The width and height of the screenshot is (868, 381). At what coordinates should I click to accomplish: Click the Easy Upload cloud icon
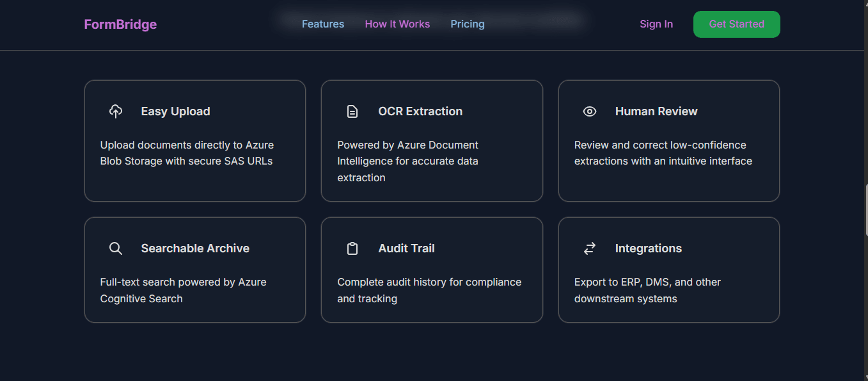coord(116,111)
